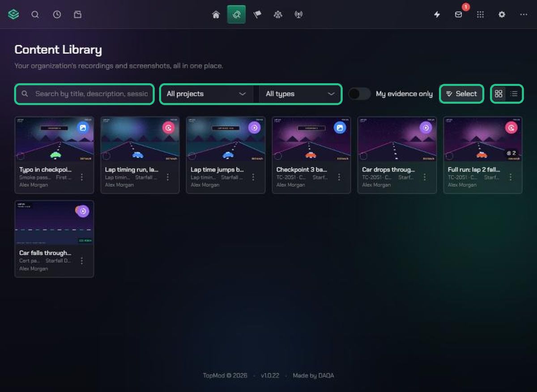Open thumbnail of Checkpoint 3 ba... card
Image resolution: width=537 pixels, height=392 pixels.
[311, 139]
